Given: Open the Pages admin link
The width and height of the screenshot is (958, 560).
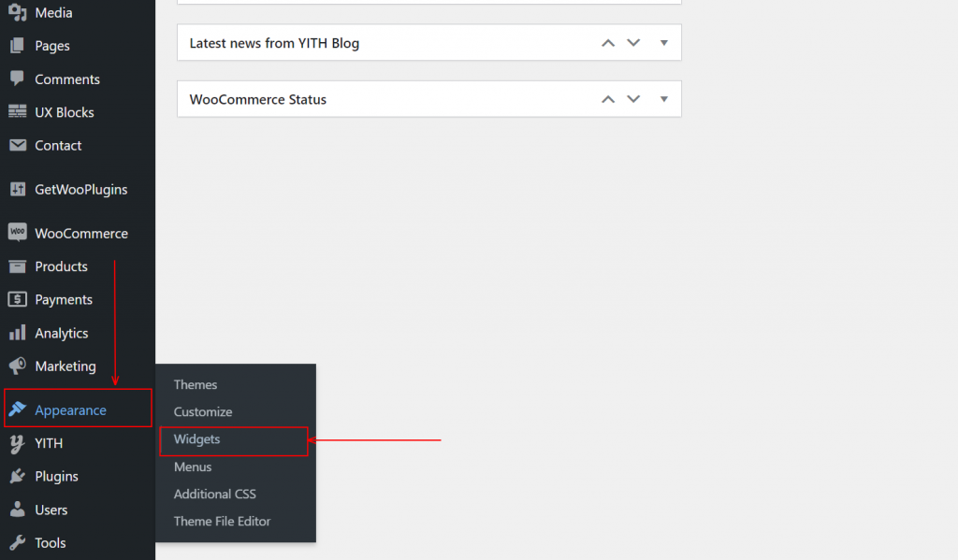Looking at the screenshot, I should pyautogui.click(x=52, y=46).
